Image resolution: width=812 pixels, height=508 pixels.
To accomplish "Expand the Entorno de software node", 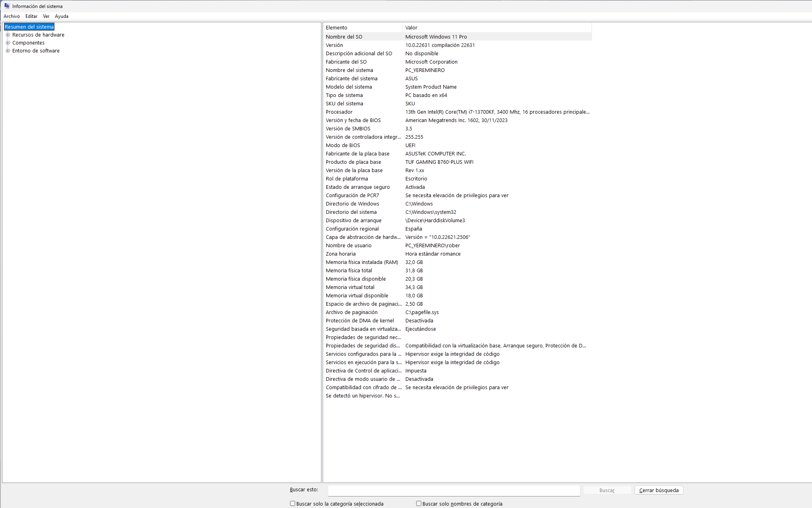I will coord(8,51).
